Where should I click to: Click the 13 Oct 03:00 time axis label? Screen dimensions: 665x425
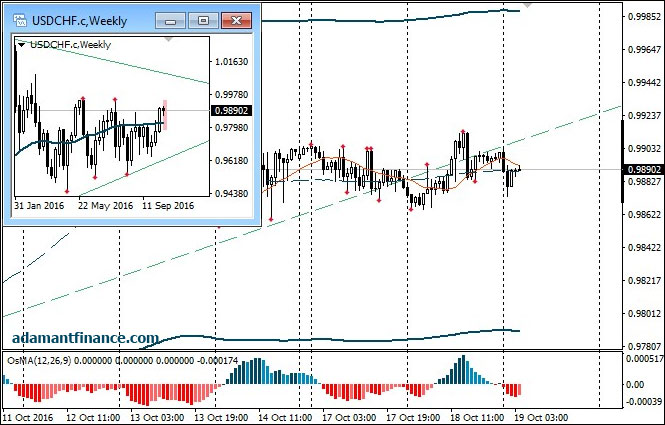point(157,417)
